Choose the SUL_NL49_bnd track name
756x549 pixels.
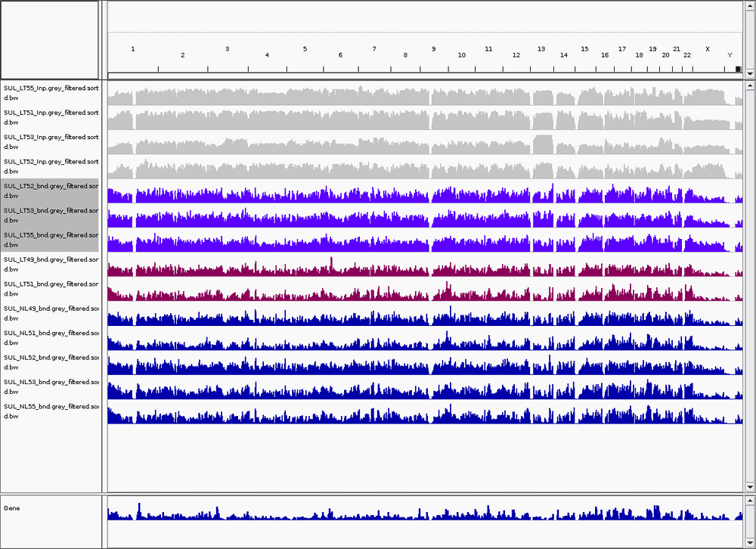50,313
